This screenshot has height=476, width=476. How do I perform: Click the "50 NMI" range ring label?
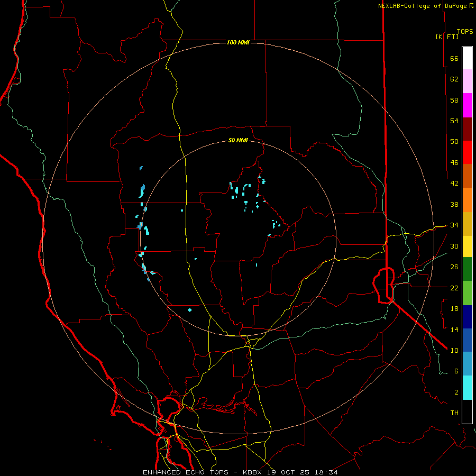238,140
